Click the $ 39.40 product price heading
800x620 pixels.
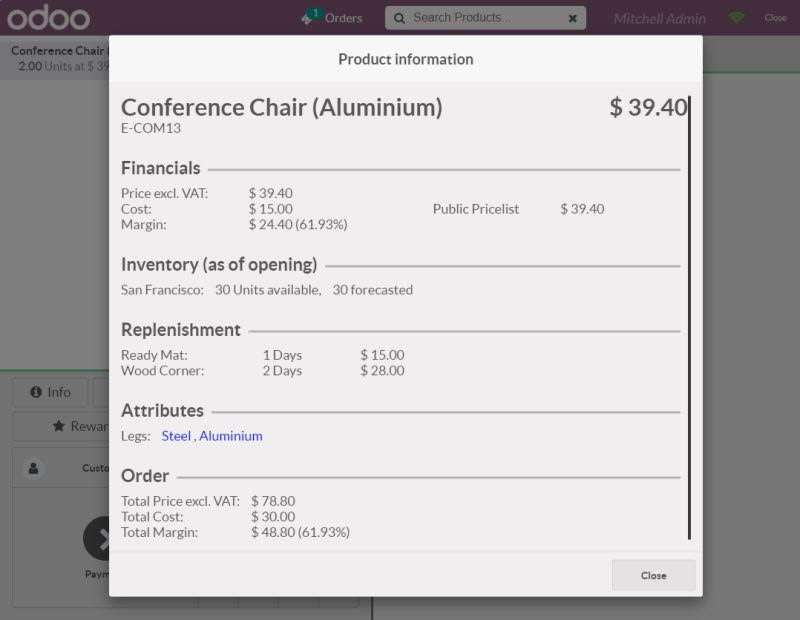coord(647,107)
